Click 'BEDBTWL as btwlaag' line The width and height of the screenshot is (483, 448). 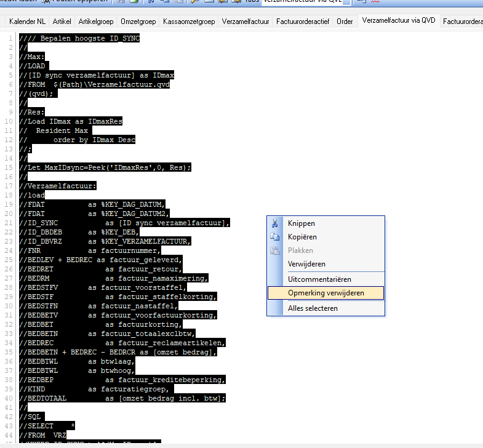[78, 362]
